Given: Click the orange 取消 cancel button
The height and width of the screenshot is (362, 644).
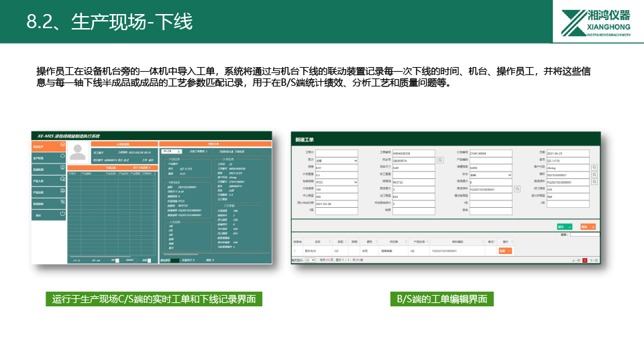Looking at the screenshot, I should click(x=588, y=227).
